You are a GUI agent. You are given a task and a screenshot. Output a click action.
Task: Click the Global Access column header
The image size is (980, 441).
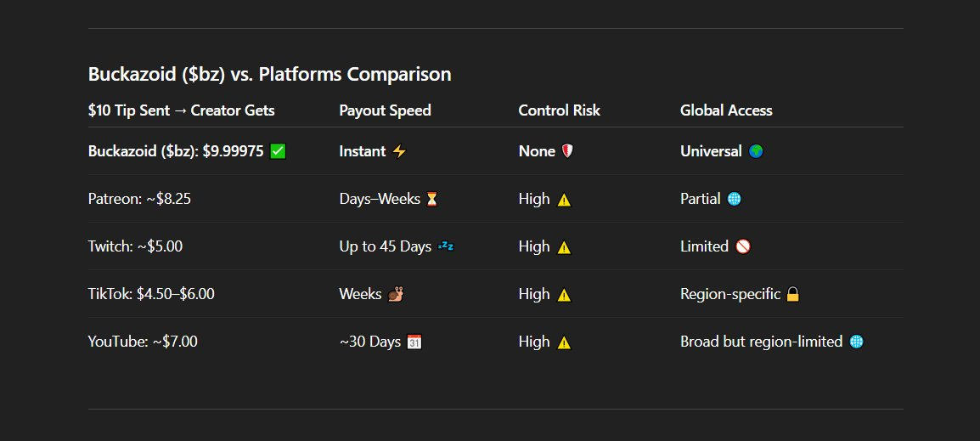[726, 110]
